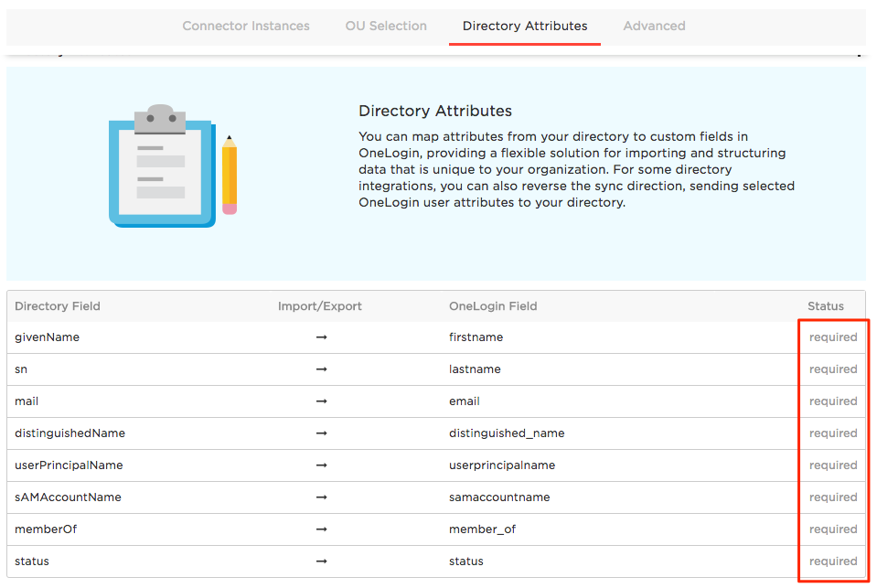Select the Directory Attributes tab
Image resolution: width=877 pixels, height=588 pixels.
[524, 26]
